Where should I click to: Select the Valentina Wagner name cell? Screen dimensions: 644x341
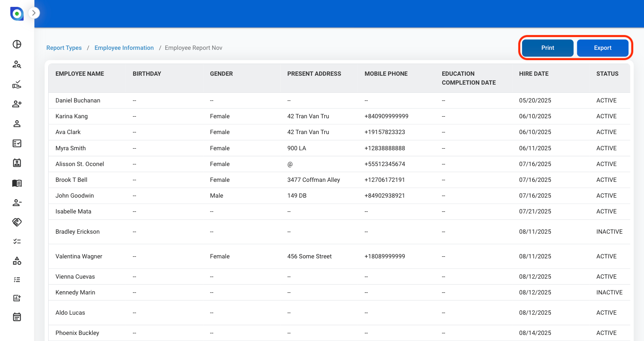[x=79, y=256]
